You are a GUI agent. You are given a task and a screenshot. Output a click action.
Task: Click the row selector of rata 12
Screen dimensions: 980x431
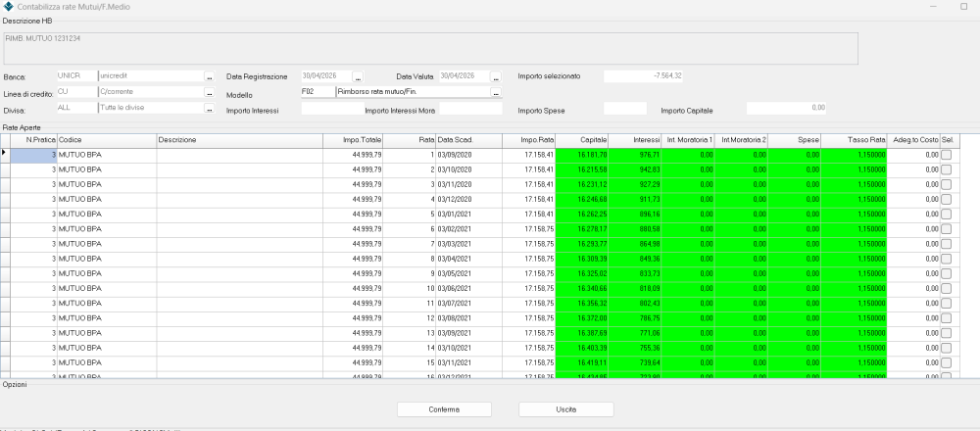(x=6, y=318)
